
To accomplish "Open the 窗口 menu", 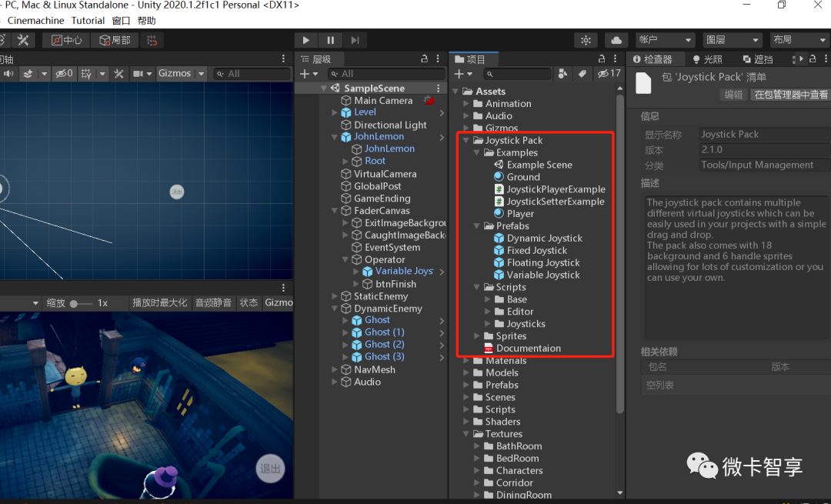I will pos(121,21).
